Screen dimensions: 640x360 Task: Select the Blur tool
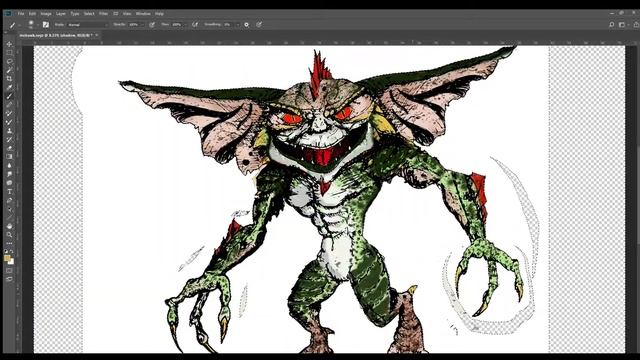coord(9,166)
